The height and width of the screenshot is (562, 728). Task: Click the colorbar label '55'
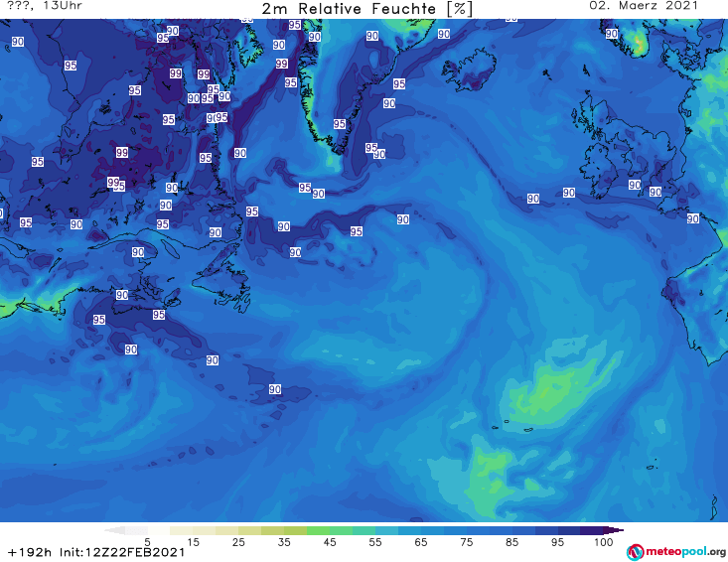(x=375, y=542)
